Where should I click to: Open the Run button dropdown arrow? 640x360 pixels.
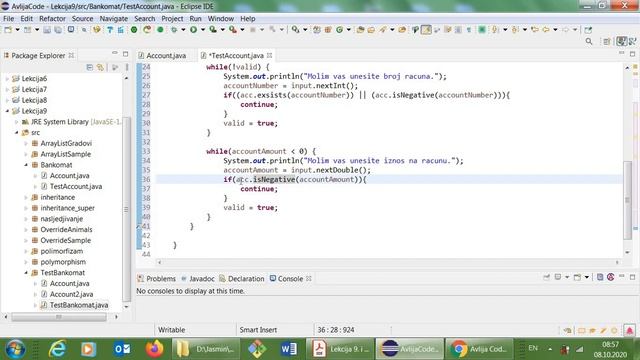[202, 29]
